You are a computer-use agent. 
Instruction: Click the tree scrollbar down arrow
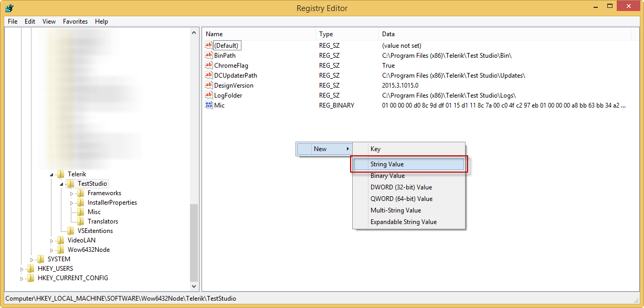(194, 286)
